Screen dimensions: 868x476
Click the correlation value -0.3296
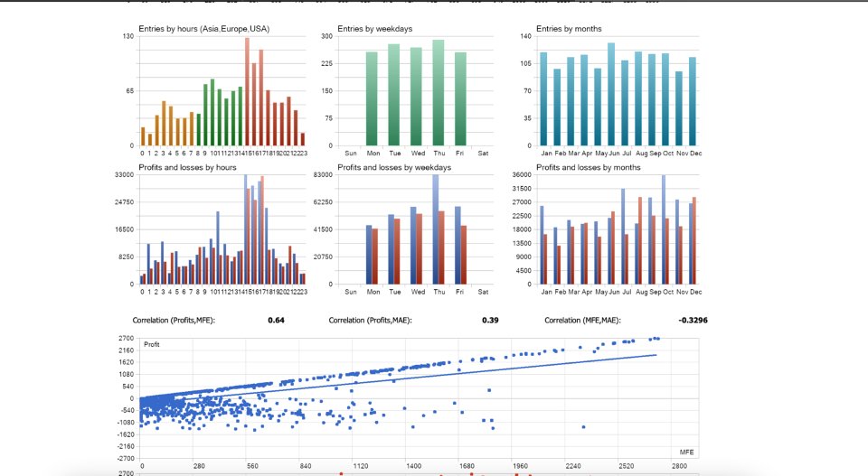tap(693, 320)
